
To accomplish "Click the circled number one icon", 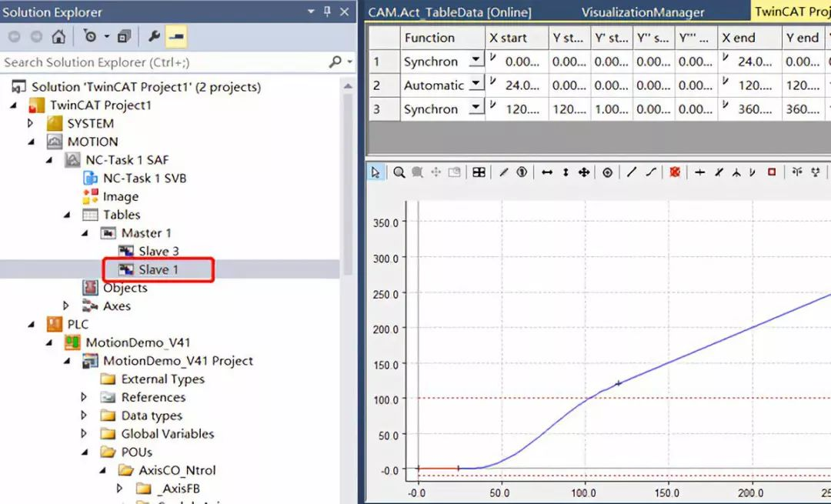I will tap(522, 172).
